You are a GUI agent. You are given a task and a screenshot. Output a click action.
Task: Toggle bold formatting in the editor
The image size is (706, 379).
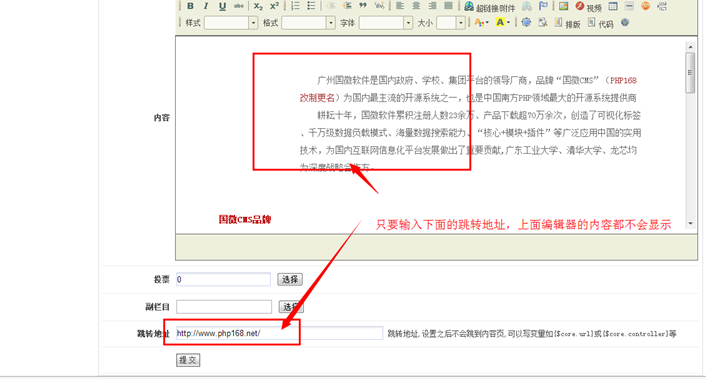190,6
